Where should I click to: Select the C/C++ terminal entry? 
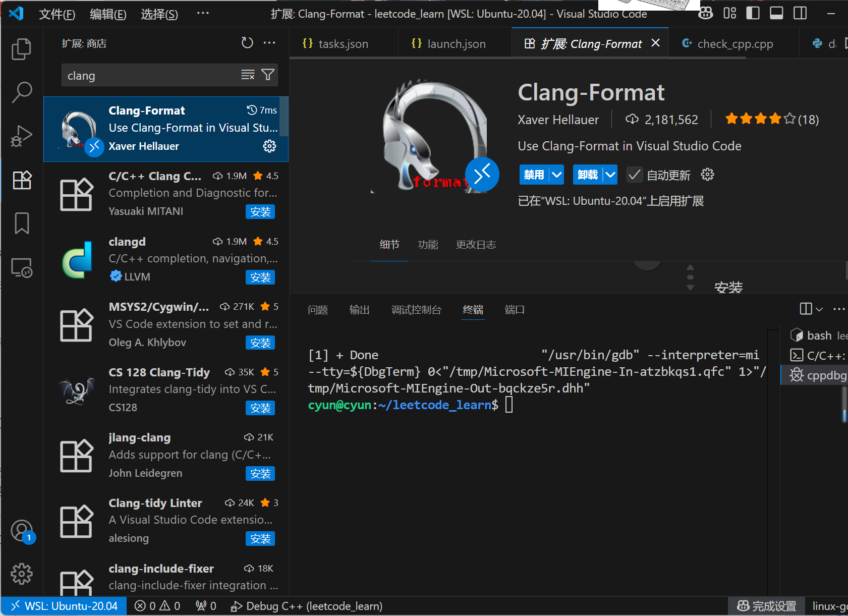[x=818, y=356]
